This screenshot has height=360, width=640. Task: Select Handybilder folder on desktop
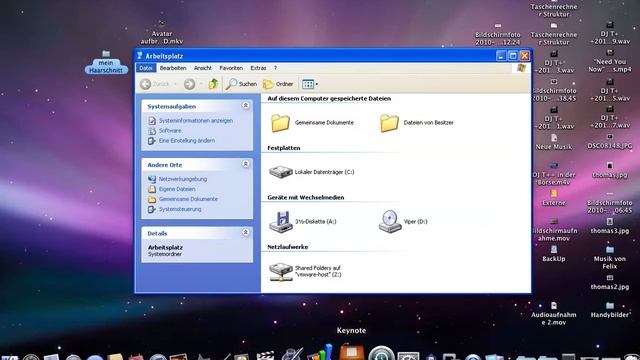[610, 310]
